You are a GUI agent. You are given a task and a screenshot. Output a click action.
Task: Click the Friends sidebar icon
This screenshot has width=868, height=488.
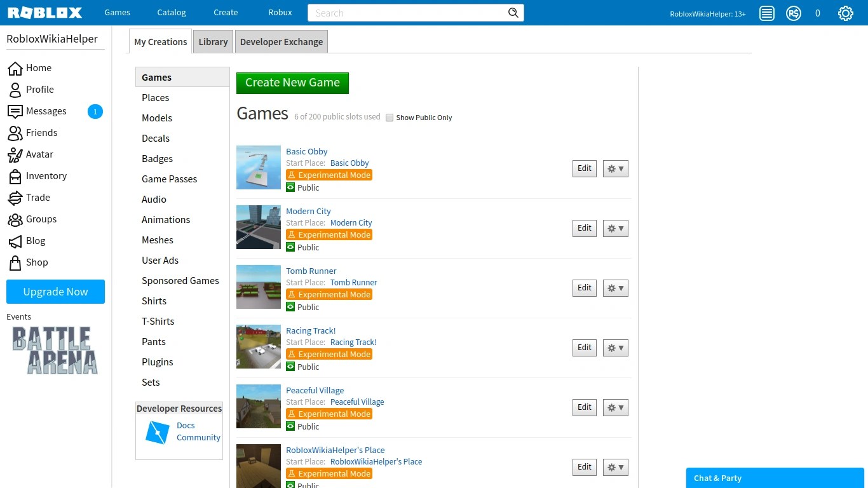15,133
